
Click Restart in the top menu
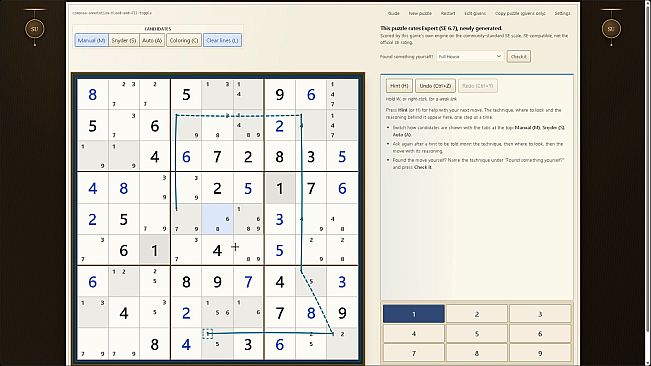click(x=448, y=13)
